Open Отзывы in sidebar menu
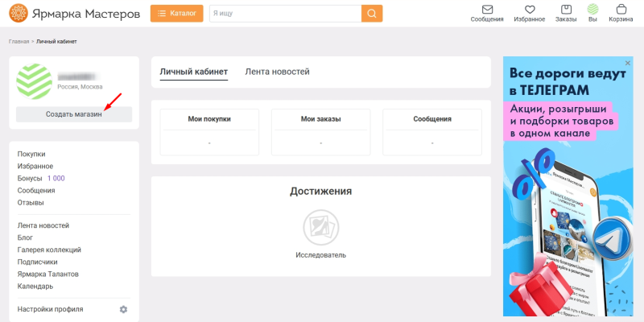This screenshot has width=644, height=322. click(x=31, y=203)
